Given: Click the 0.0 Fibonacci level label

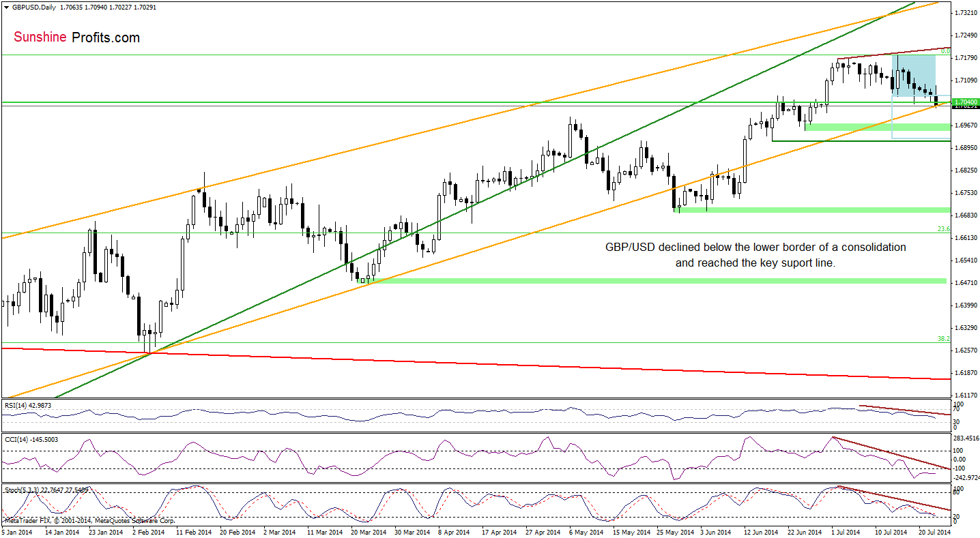Looking at the screenshot, I should coord(946,51).
